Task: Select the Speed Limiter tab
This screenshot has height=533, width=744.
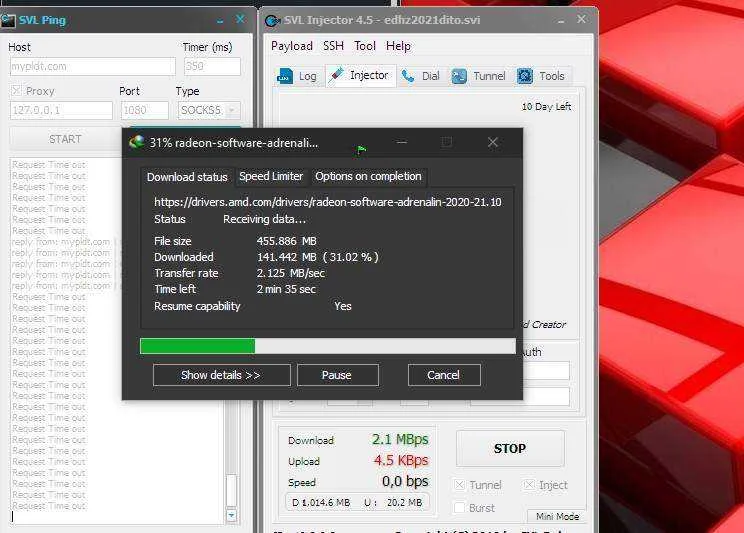Action: coord(271,176)
